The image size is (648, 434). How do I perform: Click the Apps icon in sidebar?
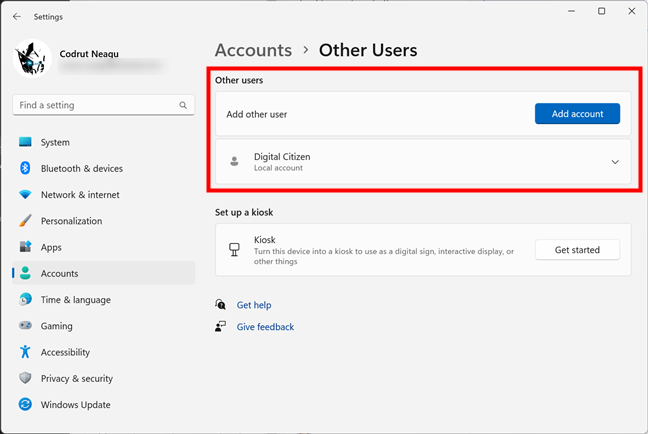pos(25,247)
